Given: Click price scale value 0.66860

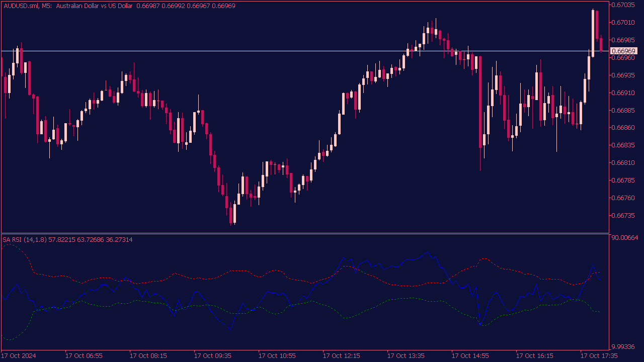Looking at the screenshot, I should (624, 128).
